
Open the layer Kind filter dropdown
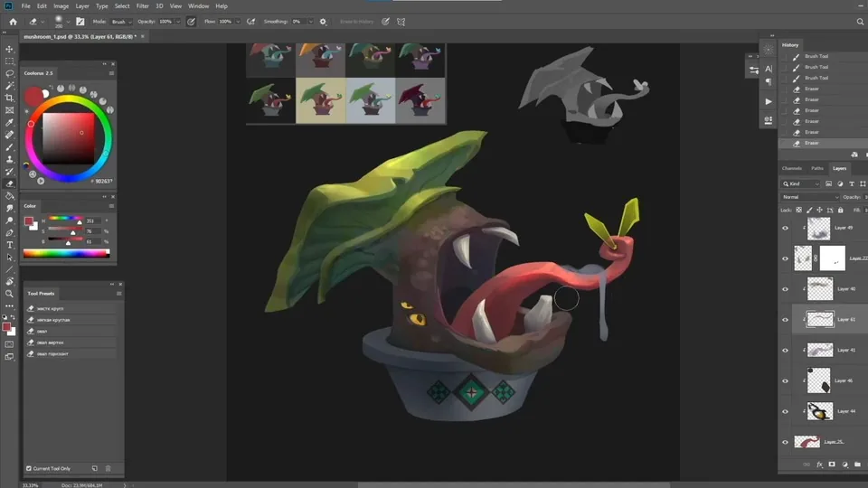(x=801, y=183)
